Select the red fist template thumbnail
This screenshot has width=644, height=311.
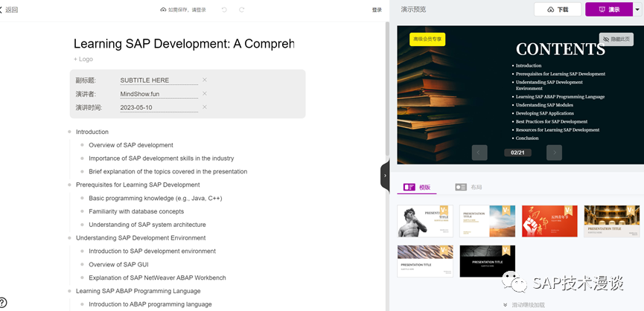[549, 221]
